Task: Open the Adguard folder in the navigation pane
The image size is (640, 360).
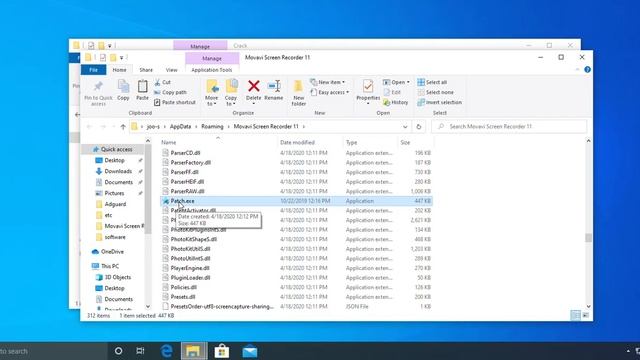Action: click(x=115, y=204)
